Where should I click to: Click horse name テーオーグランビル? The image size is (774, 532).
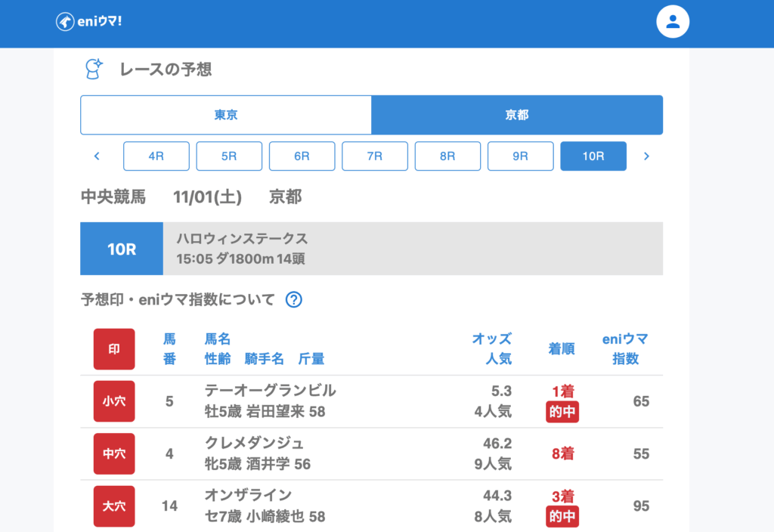coord(271,391)
